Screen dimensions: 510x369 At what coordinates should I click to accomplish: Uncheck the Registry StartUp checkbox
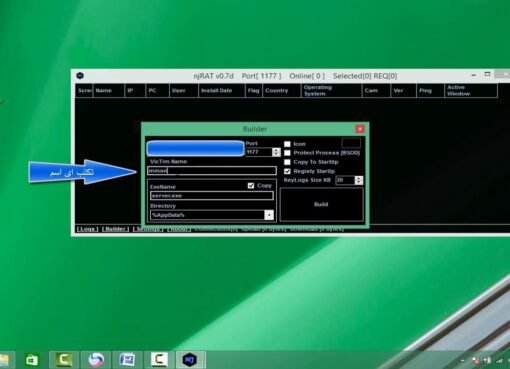(x=287, y=171)
